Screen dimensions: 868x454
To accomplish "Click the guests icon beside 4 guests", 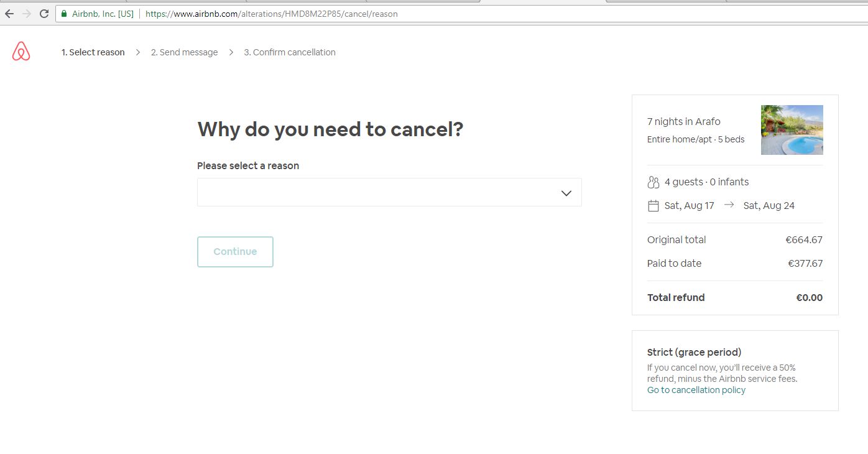I will point(653,182).
